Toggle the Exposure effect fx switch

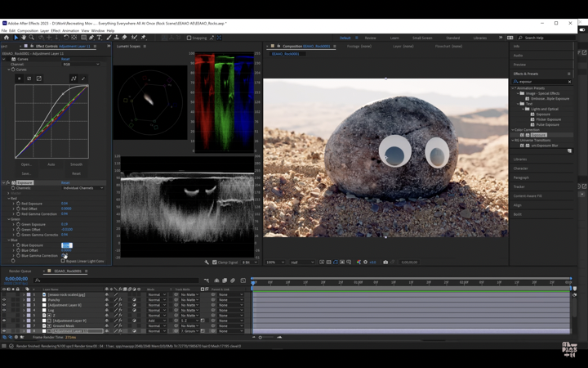[8, 183]
